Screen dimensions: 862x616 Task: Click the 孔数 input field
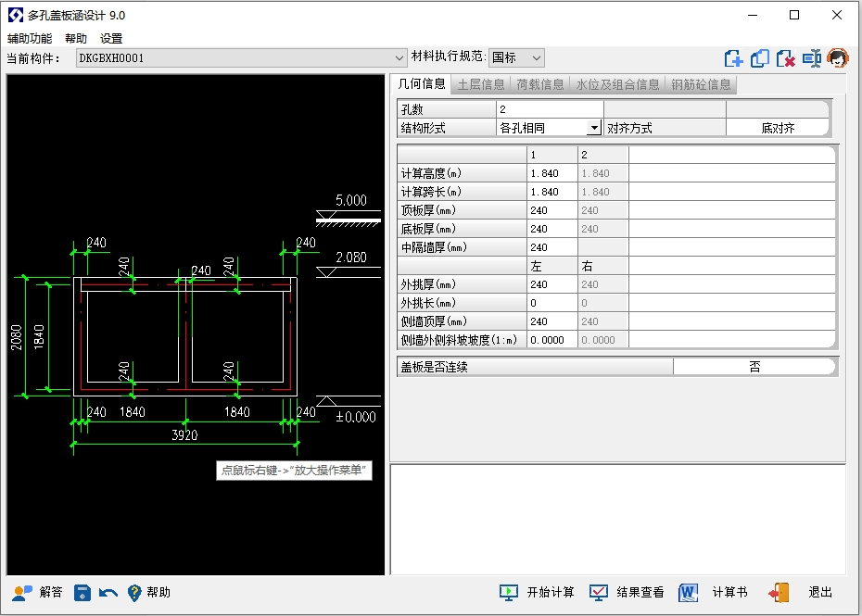(x=549, y=109)
